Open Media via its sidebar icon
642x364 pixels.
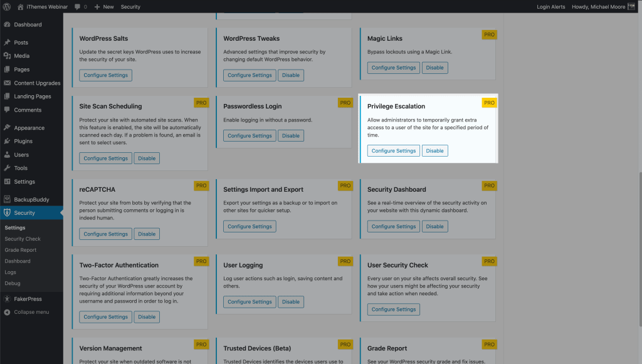coord(7,56)
